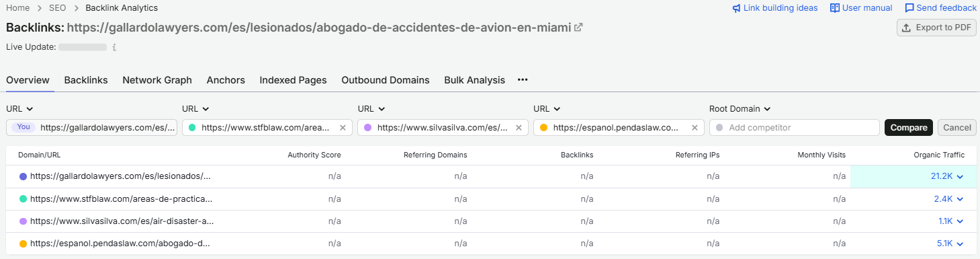Click the Referring Domains column header
The width and height of the screenshot is (980, 259).
pos(435,155)
